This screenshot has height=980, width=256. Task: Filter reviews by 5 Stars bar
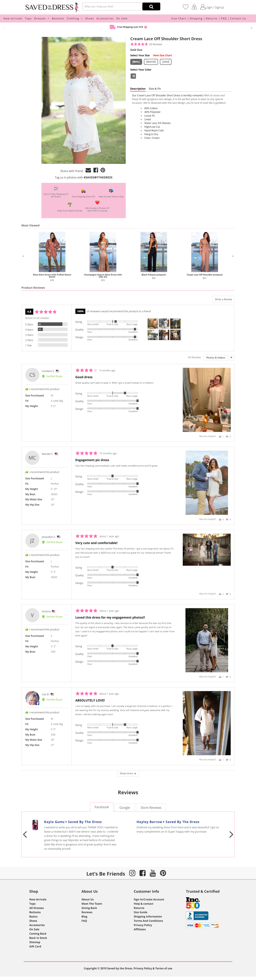pos(52,324)
